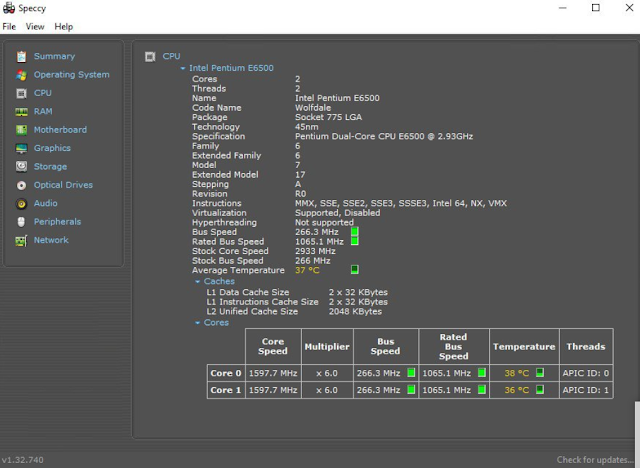Image resolution: width=640 pixels, height=468 pixels.
Task: Click Core 0 Rated Bus Speed graph icon
Action: click(482, 373)
